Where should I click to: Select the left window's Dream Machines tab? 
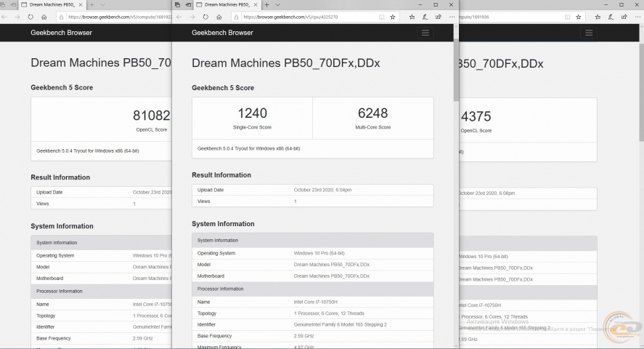(x=52, y=5)
